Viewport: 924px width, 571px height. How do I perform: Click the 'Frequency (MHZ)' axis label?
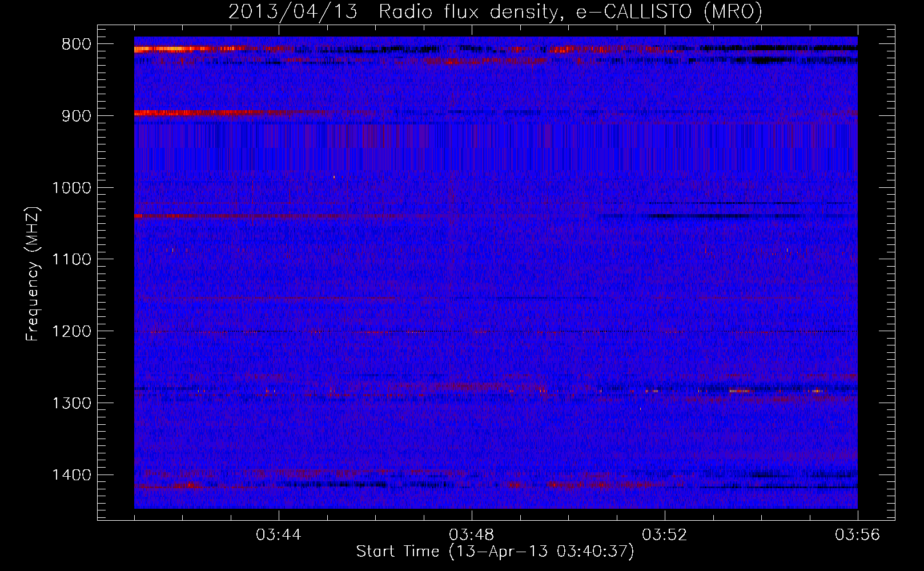[33, 274]
